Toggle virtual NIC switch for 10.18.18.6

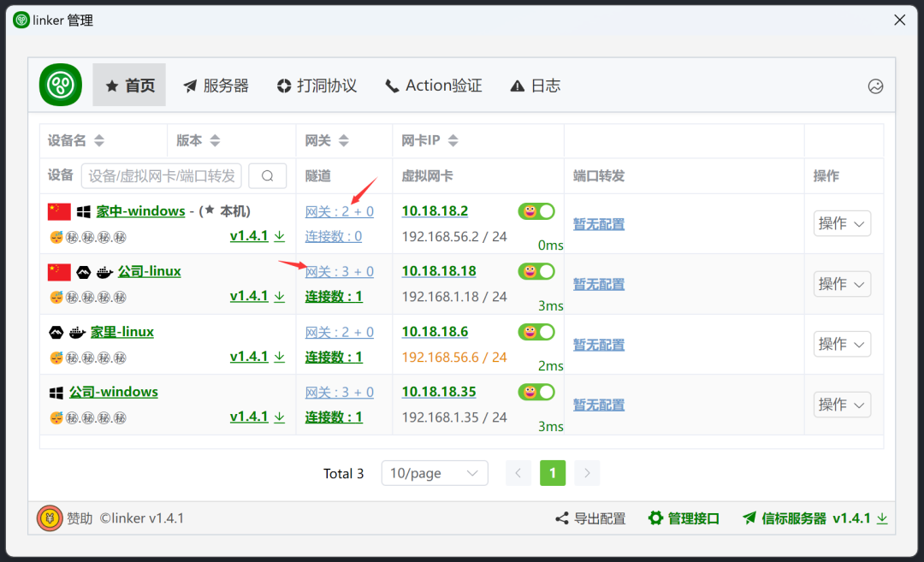[x=536, y=332]
